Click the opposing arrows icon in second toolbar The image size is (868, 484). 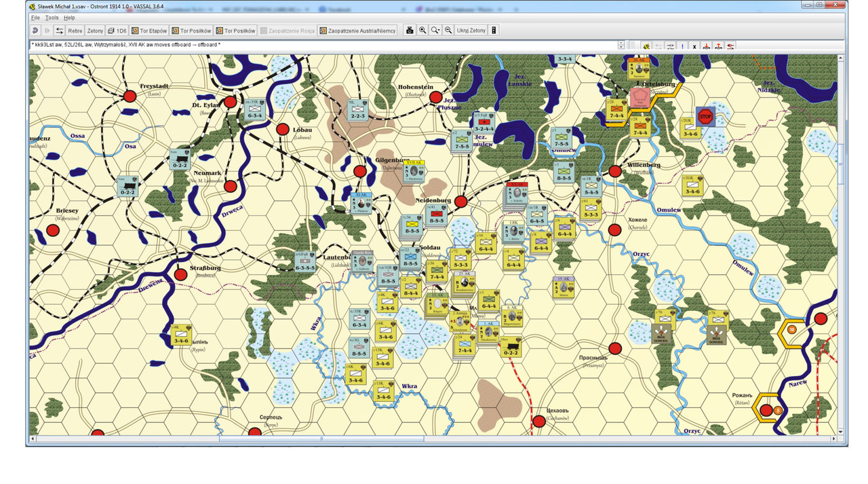(670, 46)
